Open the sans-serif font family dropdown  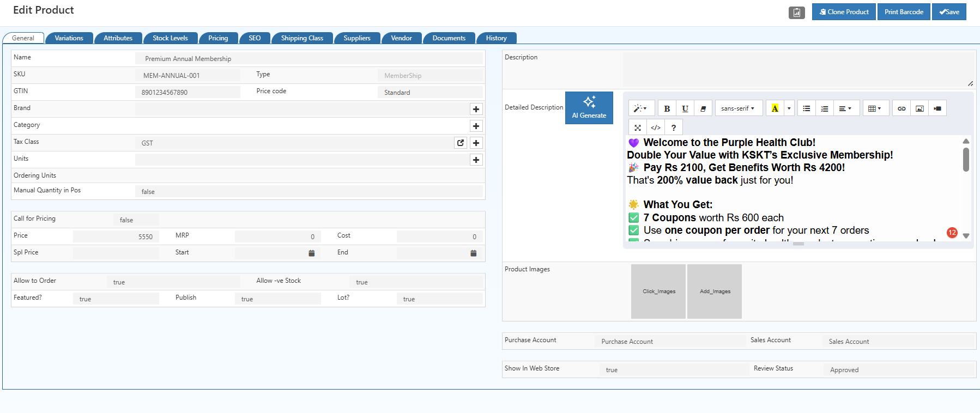click(738, 108)
